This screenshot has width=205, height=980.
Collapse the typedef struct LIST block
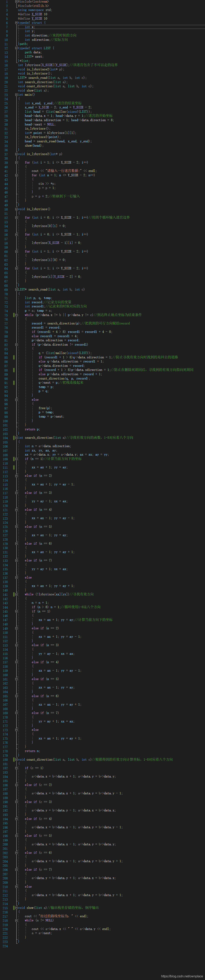16,48
